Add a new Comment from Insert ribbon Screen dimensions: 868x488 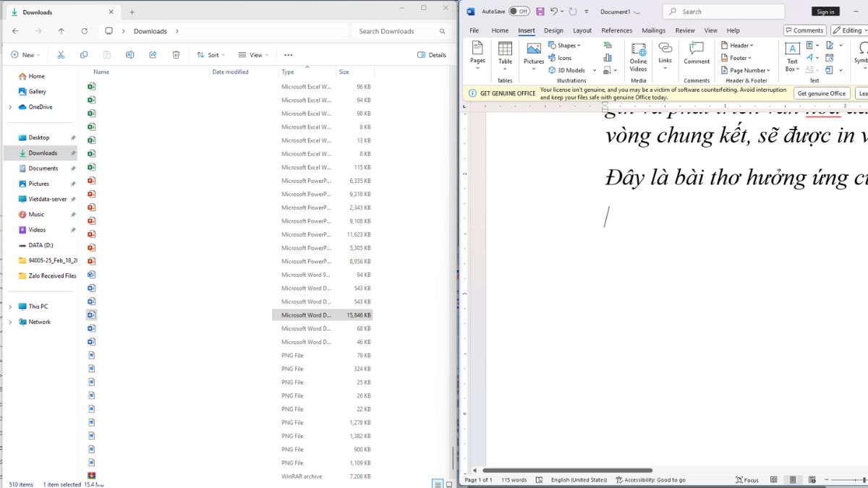pyautogui.click(x=697, y=53)
